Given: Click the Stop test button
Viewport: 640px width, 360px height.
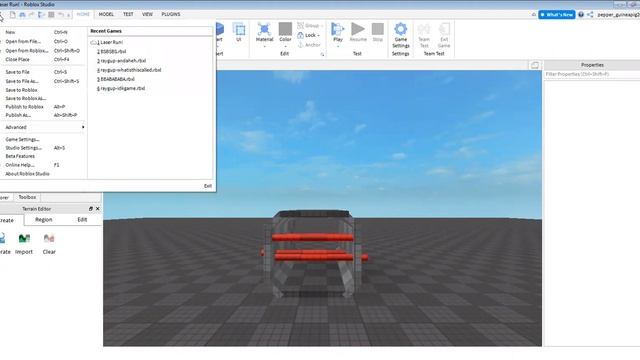Looking at the screenshot, I should (378, 32).
